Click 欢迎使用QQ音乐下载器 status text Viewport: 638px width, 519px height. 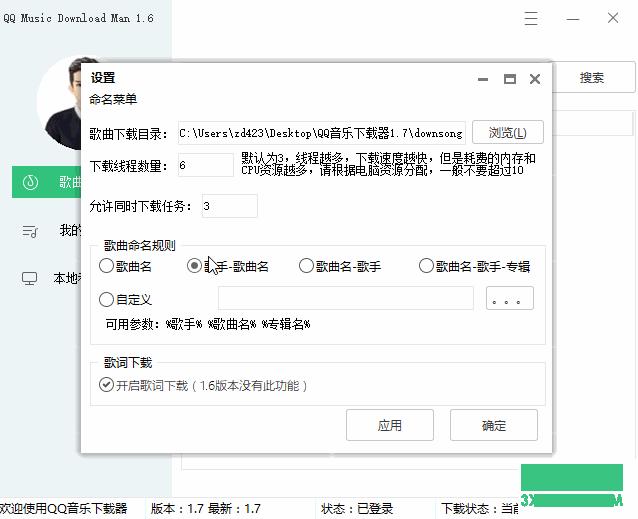point(63,508)
